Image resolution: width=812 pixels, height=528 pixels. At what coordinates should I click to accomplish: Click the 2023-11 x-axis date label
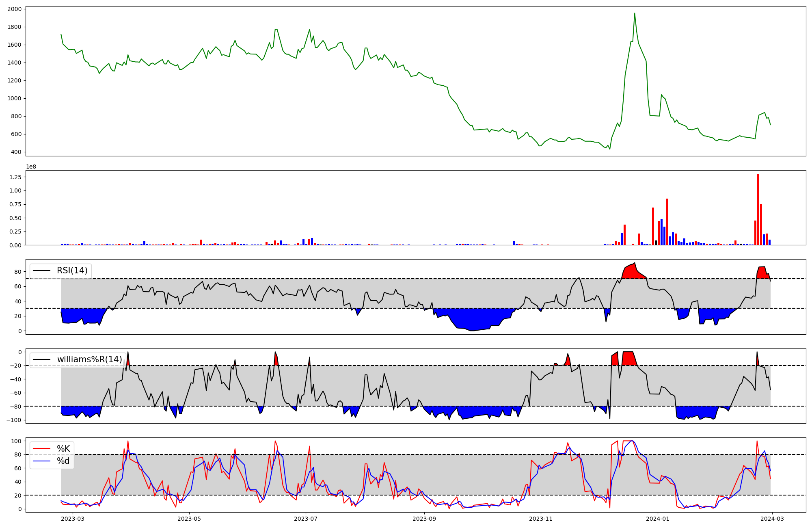[x=541, y=518]
